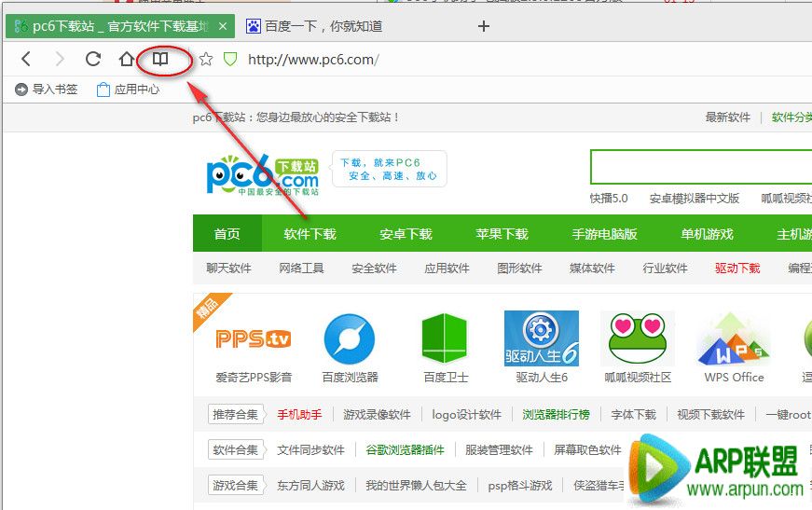Open the 文件同步软件 link
The width and height of the screenshot is (812, 510).
[x=310, y=450]
